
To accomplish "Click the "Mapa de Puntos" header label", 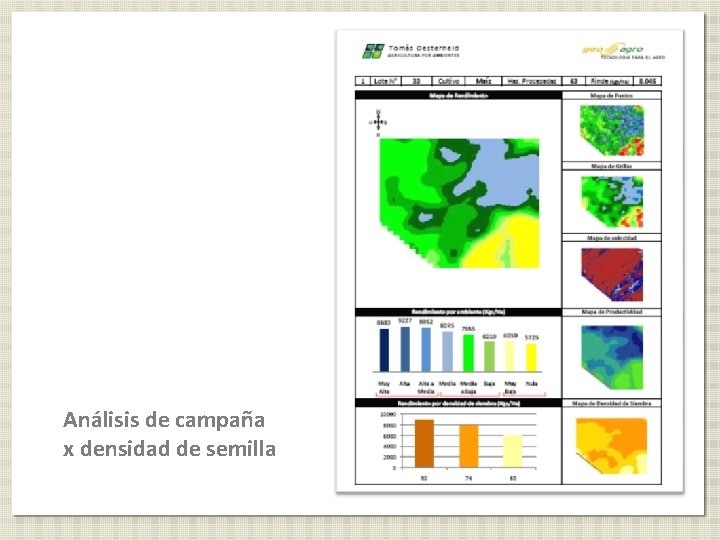I will [612, 96].
